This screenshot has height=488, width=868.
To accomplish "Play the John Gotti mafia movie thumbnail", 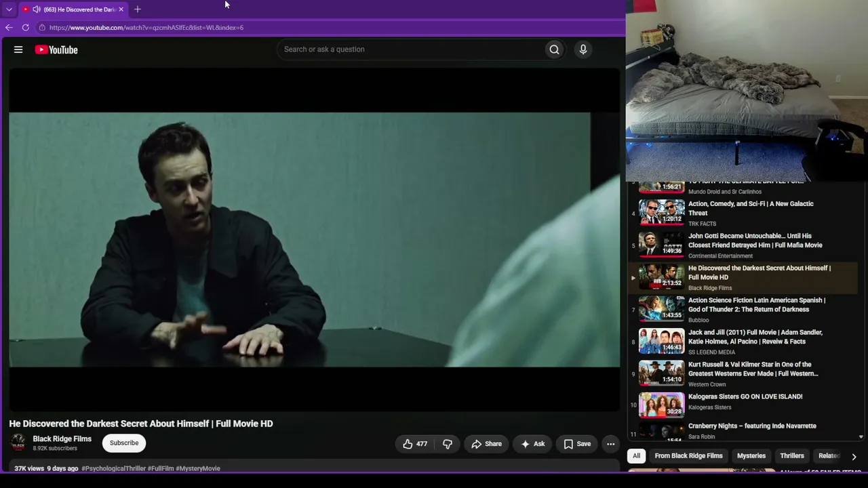I will click(x=661, y=245).
